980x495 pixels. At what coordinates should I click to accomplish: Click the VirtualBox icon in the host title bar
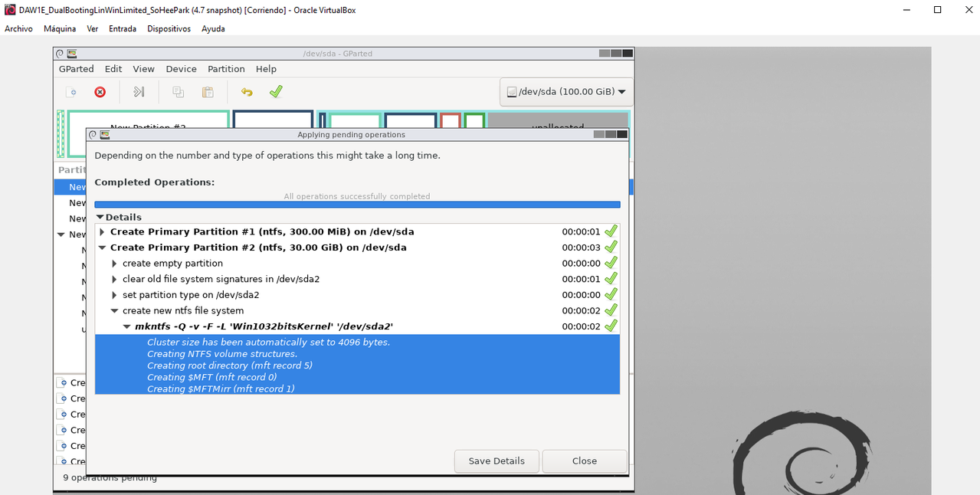(10, 10)
